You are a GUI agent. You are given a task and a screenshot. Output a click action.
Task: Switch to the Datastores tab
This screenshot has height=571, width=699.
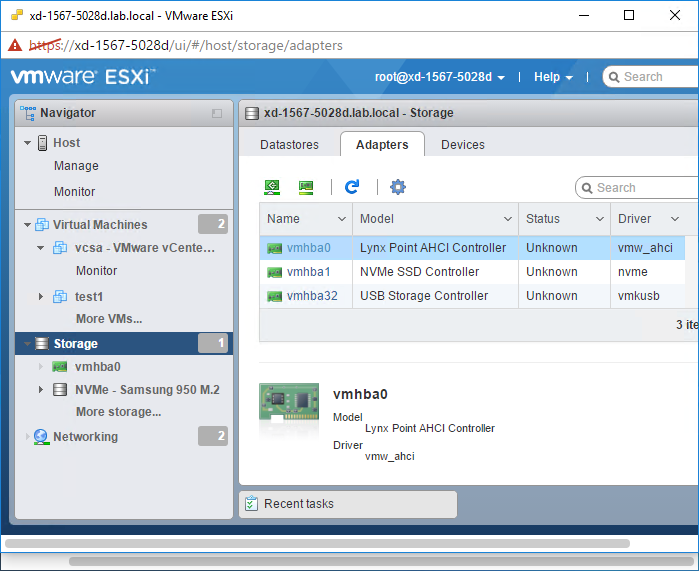(x=289, y=145)
